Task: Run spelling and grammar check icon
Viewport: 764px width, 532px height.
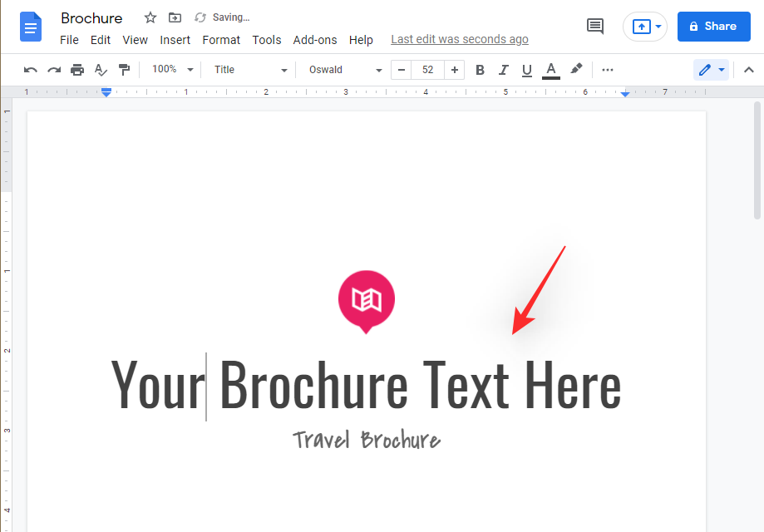Action: pos(101,70)
